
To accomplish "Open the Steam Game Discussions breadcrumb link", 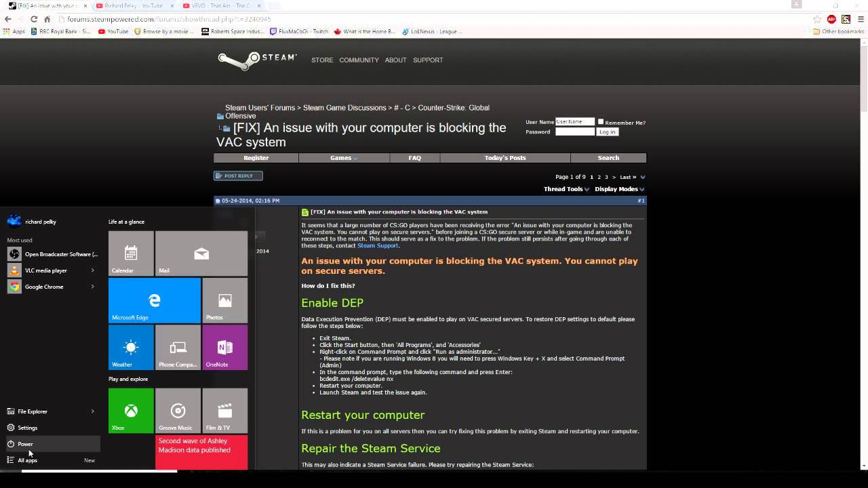I will 346,108.
